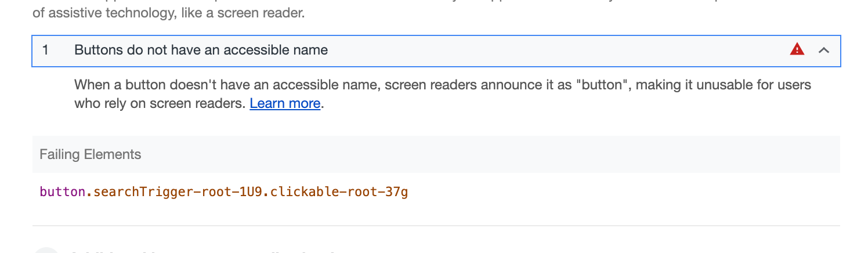Screen dimensions: 868x253
Task: Click the cut-off heading beside the gray circle
Action: 203,251
